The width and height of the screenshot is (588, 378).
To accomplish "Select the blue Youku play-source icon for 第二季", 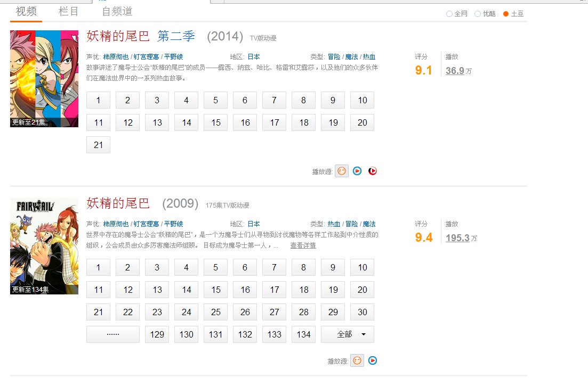I will point(357,171).
